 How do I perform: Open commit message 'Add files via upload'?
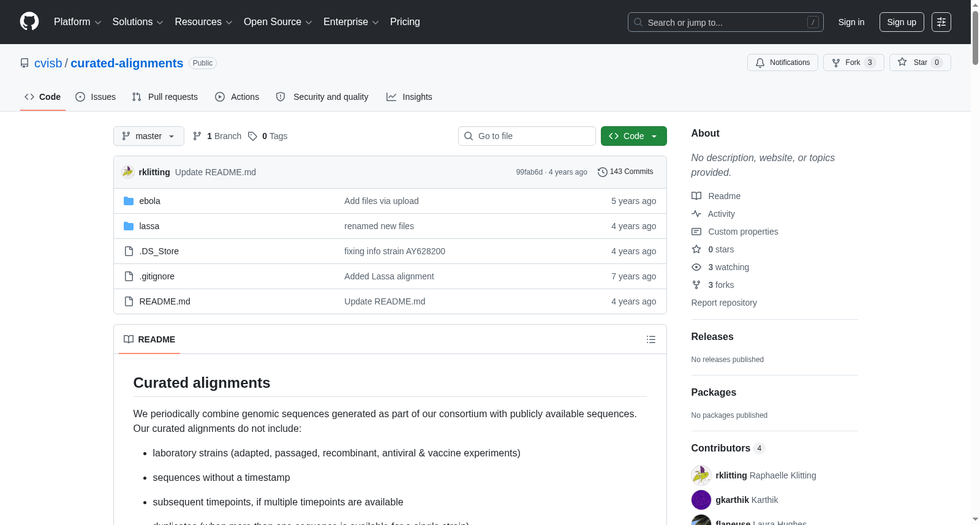point(382,201)
